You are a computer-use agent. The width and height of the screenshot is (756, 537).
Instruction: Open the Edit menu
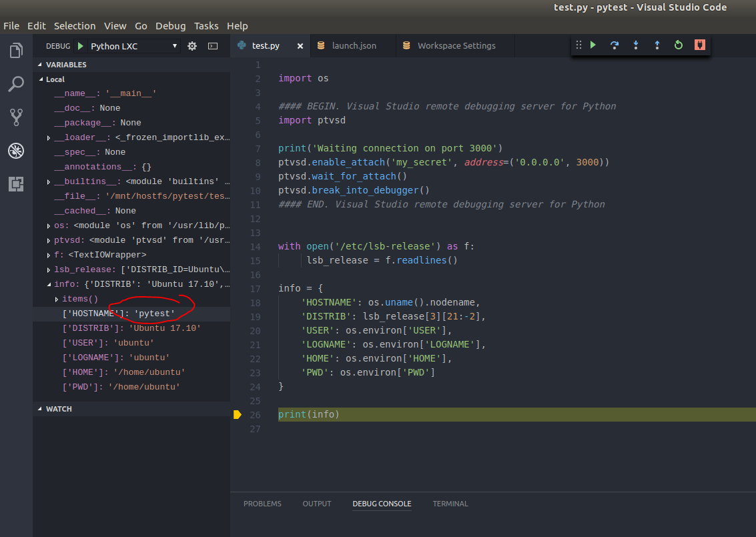(37, 26)
